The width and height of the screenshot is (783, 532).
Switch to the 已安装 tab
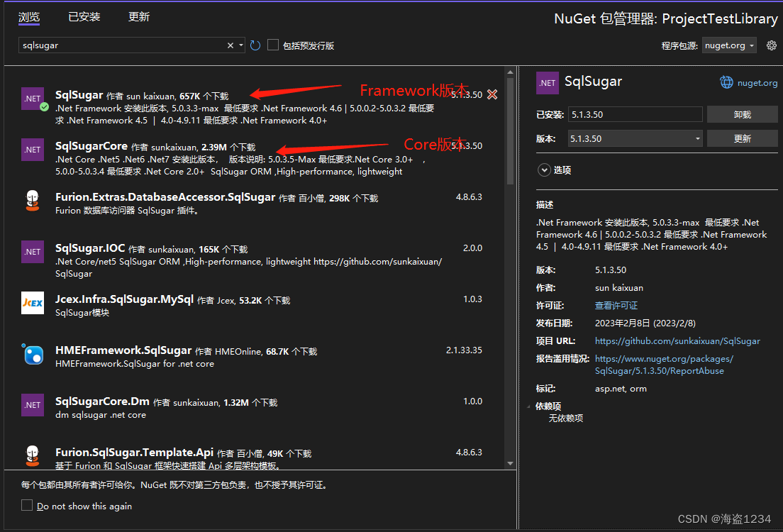[84, 17]
